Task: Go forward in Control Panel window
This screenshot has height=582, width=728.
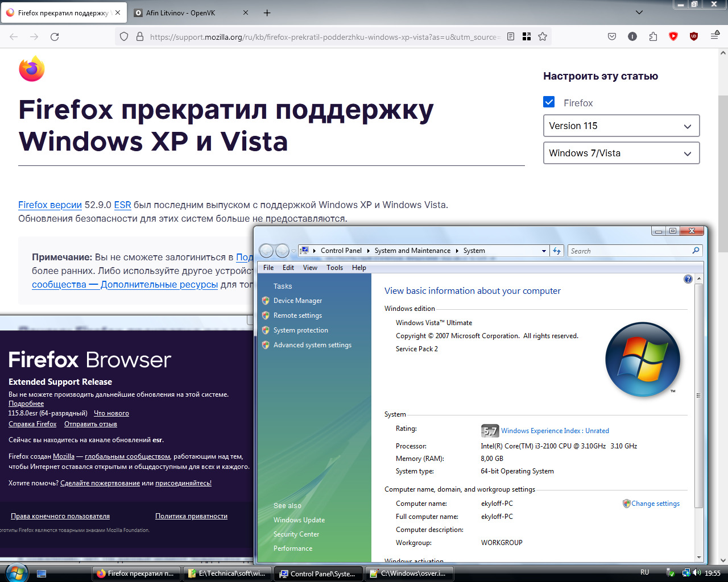Action: 282,251
